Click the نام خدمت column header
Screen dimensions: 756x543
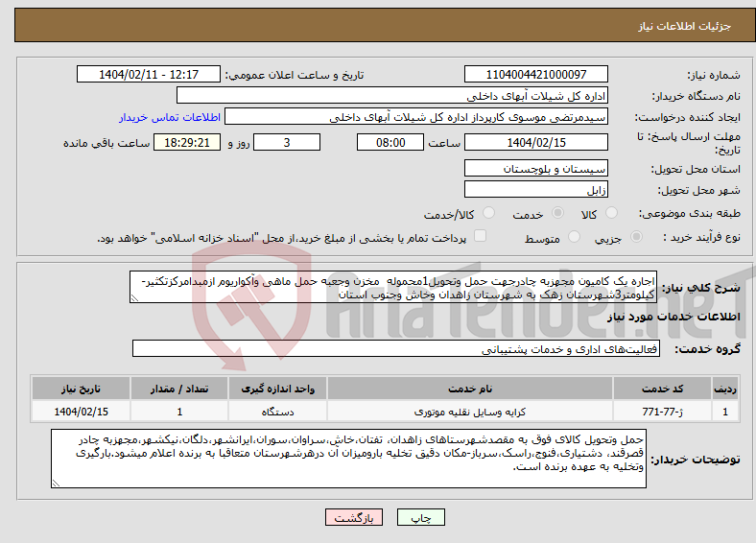(x=470, y=389)
